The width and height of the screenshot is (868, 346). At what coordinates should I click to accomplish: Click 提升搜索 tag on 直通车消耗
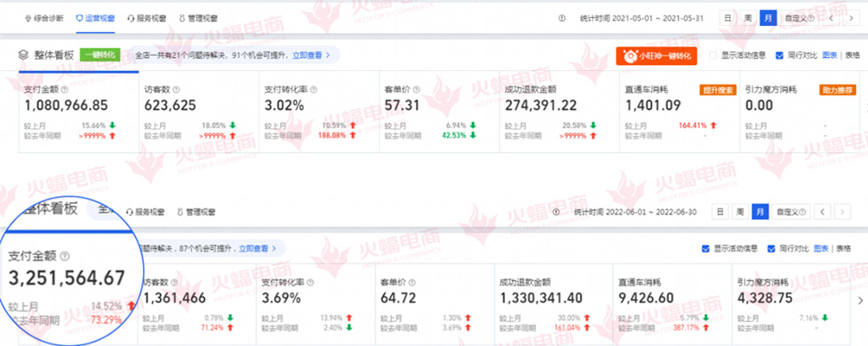click(718, 90)
